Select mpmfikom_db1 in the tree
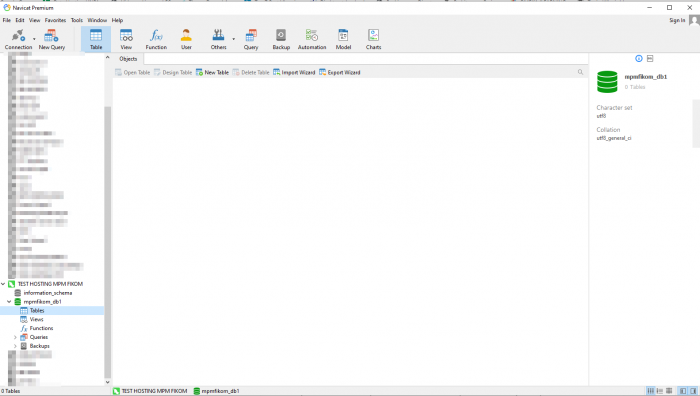The width and height of the screenshot is (700, 396). (42, 302)
